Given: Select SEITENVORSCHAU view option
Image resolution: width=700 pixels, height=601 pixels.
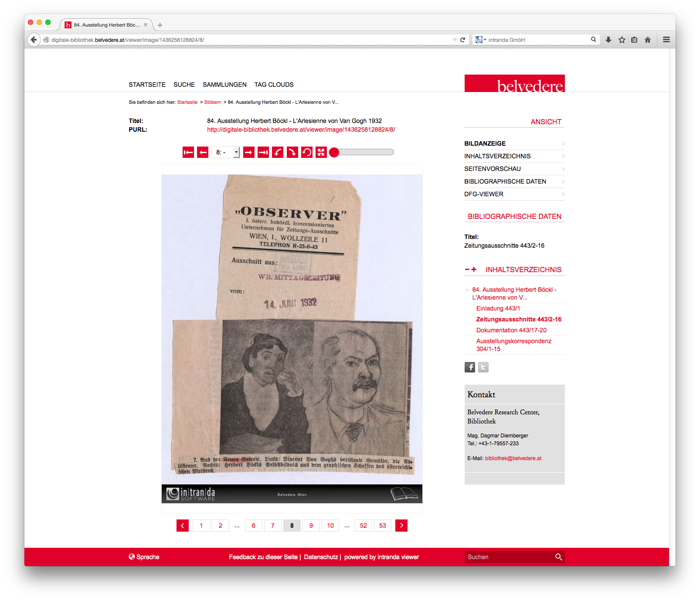Looking at the screenshot, I should [514, 169].
